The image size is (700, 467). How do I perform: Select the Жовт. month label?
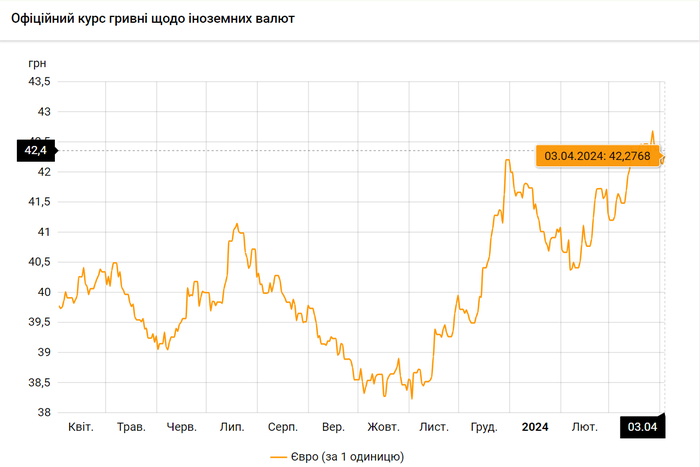[x=383, y=427]
